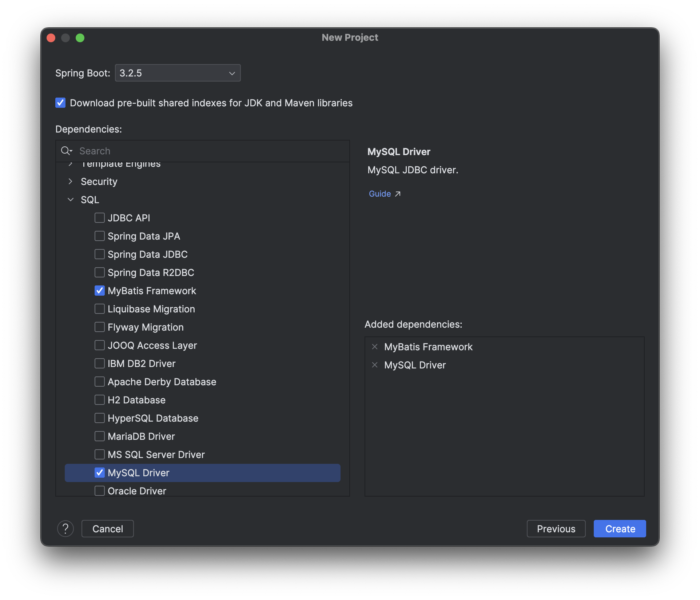The height and width of the screenshot is (600, 700).
Task: Tick the H2 Database checkbox
Action: click(x=99, y=400)
